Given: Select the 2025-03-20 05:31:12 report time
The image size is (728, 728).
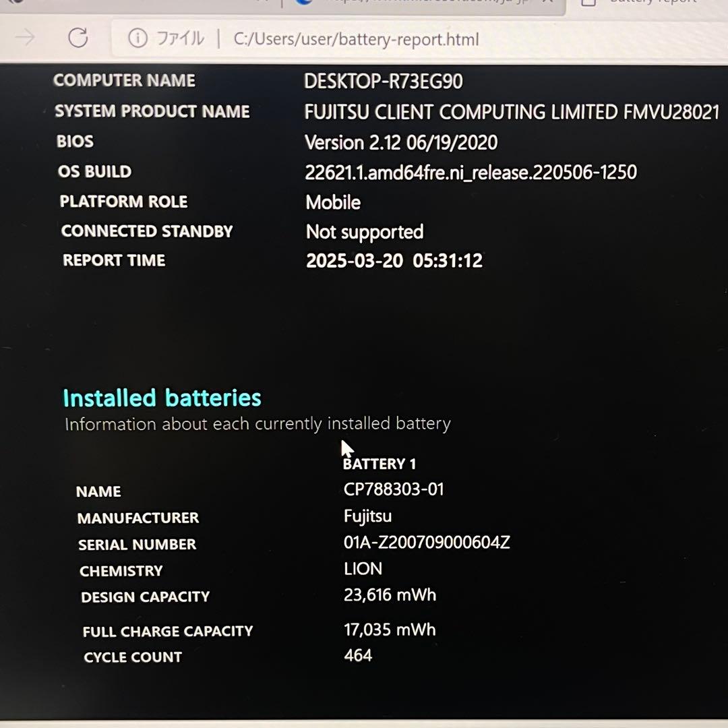Looking at the screenshot, I should tap(394, 260).
